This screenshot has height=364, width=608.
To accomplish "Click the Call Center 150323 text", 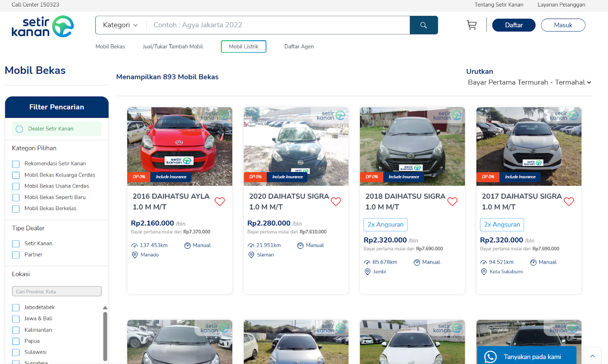I will tap(35, 5).
